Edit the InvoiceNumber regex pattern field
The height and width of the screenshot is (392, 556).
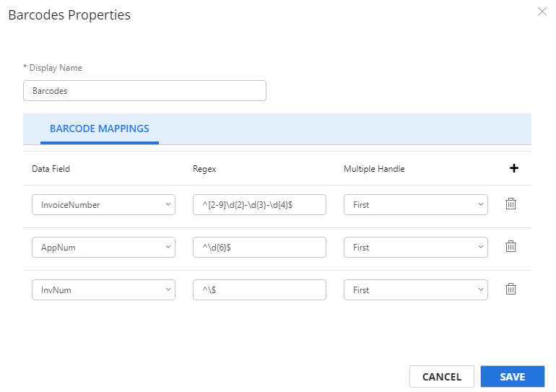259,204
